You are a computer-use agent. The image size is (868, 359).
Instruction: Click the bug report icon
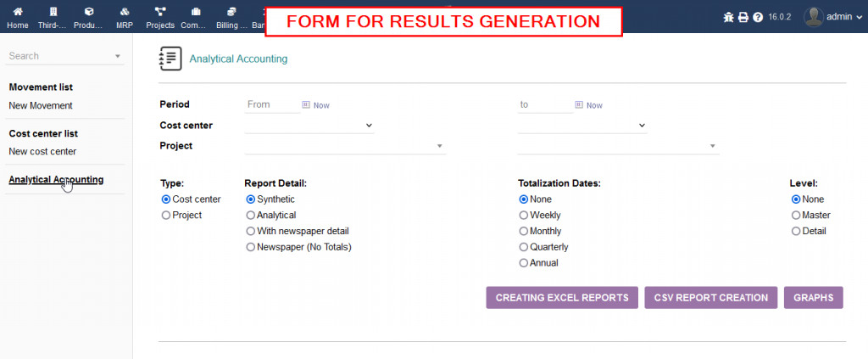coord(728,17)
